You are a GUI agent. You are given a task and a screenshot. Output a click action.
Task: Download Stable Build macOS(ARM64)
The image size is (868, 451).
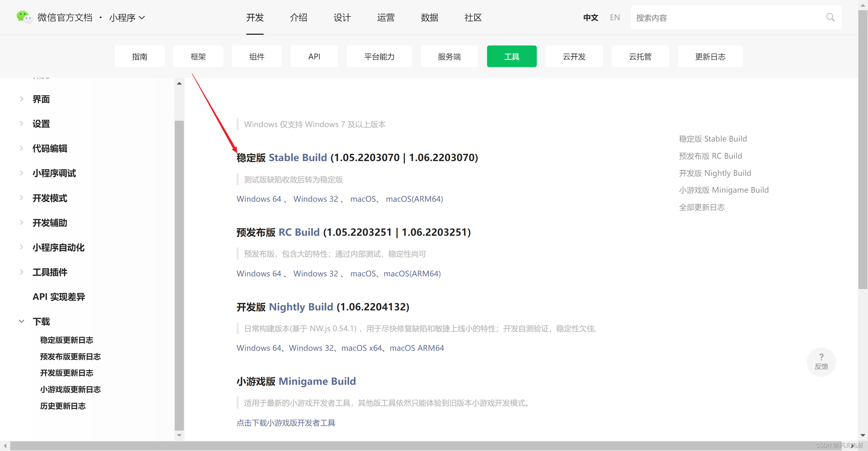pyautogui.click(x=414, y=199)
